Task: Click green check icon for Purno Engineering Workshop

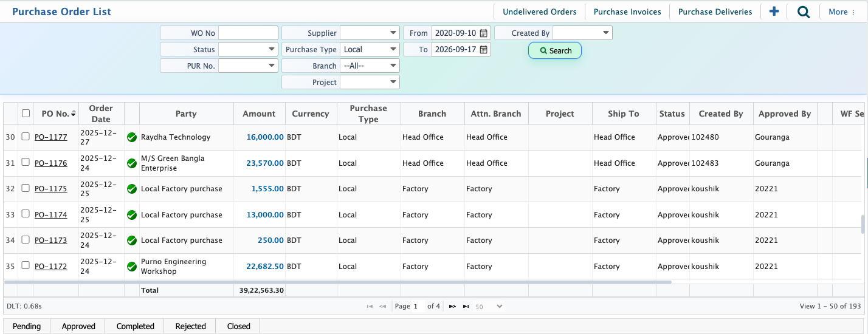Action: (132, 267)
